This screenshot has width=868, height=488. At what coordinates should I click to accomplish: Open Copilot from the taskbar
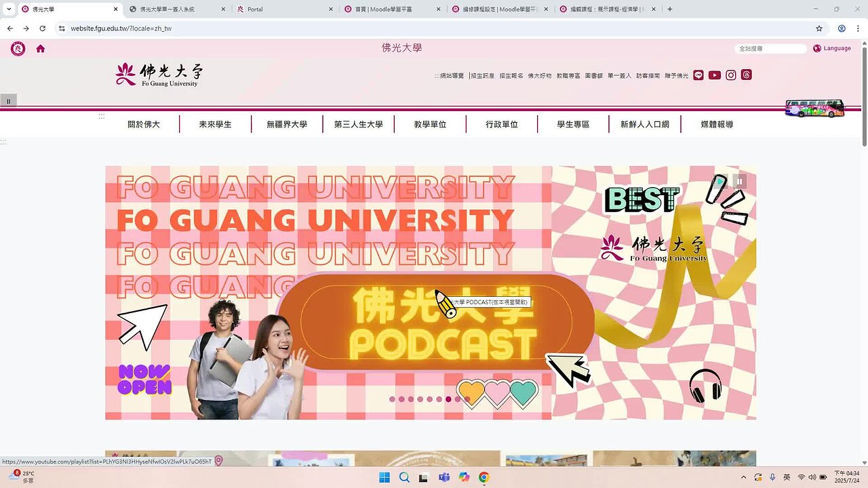464,477
